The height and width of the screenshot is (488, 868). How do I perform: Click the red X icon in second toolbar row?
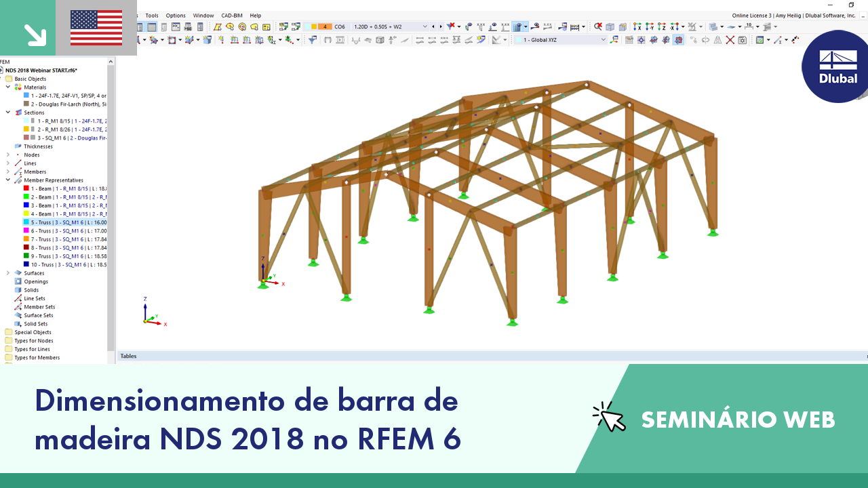[x=730, y=40]
